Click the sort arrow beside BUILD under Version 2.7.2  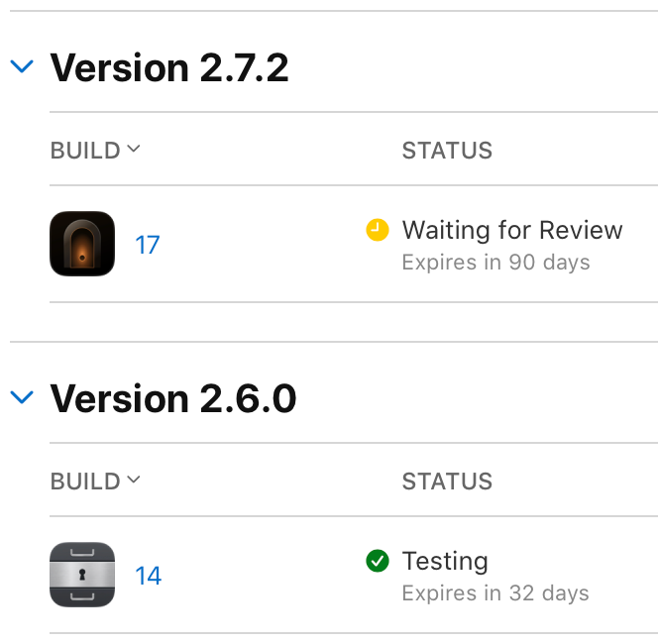coord(134,149)
